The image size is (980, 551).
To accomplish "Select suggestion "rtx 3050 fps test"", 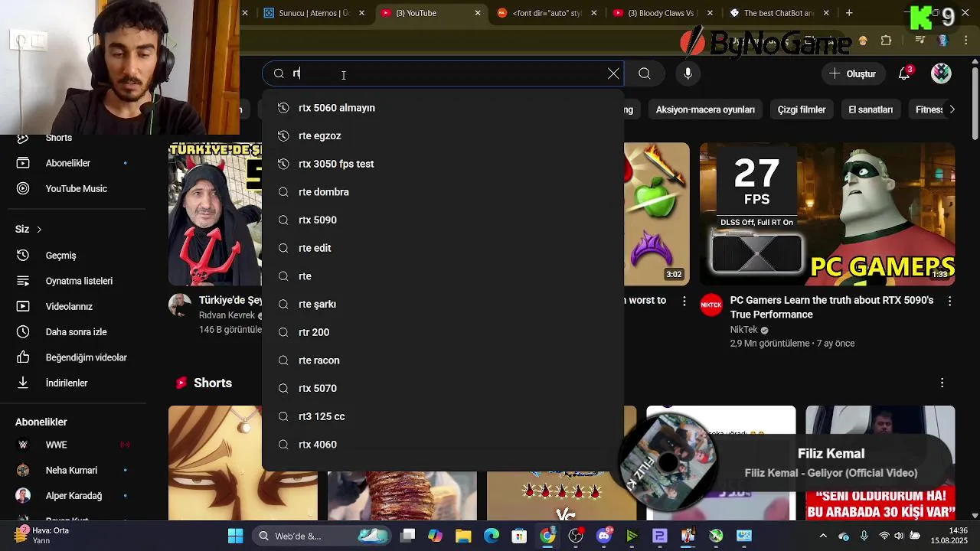I will (x=443, y=164).
